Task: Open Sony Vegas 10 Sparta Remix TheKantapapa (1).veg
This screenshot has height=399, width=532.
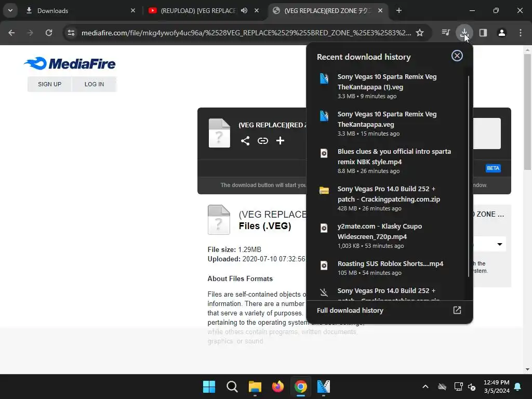Action: (x=387, y=87)
